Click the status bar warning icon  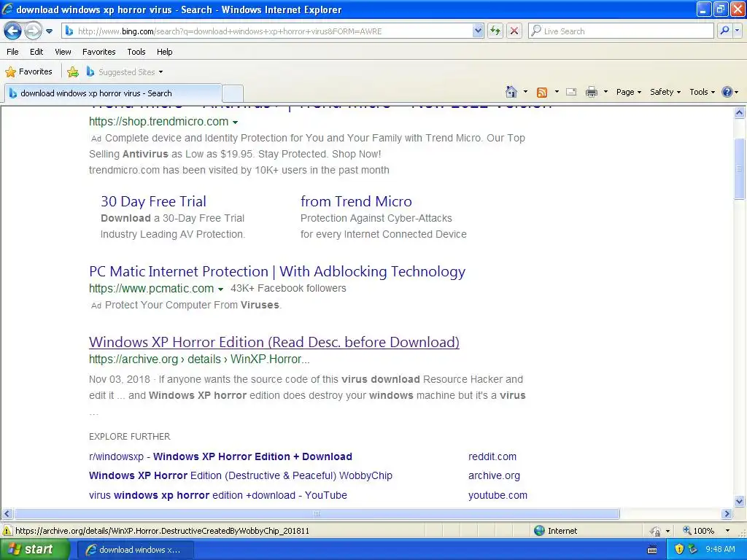[x=7, y=531]
